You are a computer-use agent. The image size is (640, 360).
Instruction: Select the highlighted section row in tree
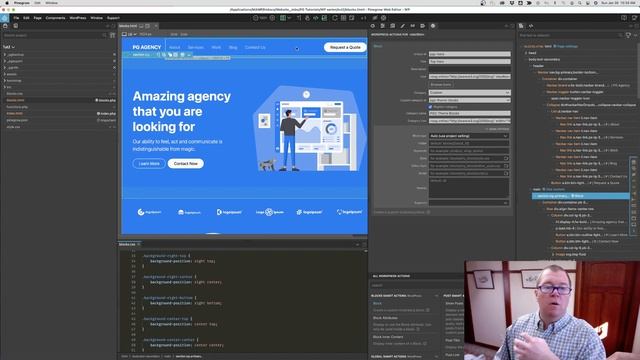pos(580,196)
